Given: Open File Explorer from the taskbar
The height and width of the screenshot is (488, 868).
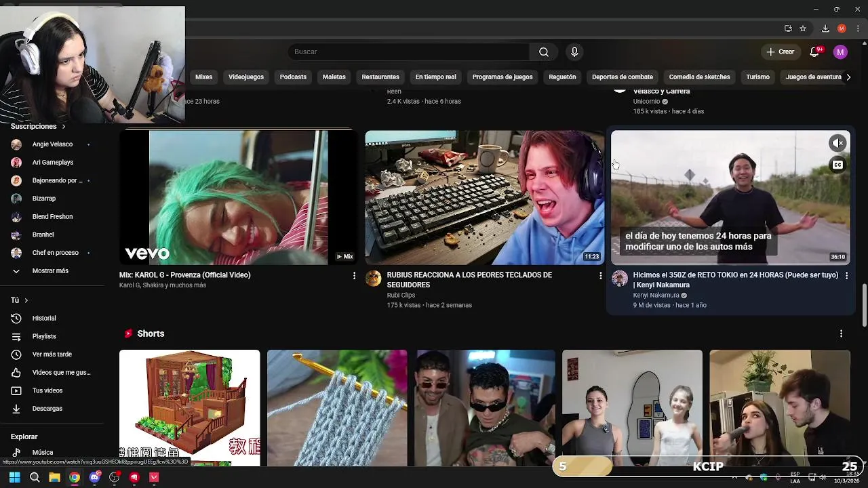Looking at the screenshot, I should point(54,477).
